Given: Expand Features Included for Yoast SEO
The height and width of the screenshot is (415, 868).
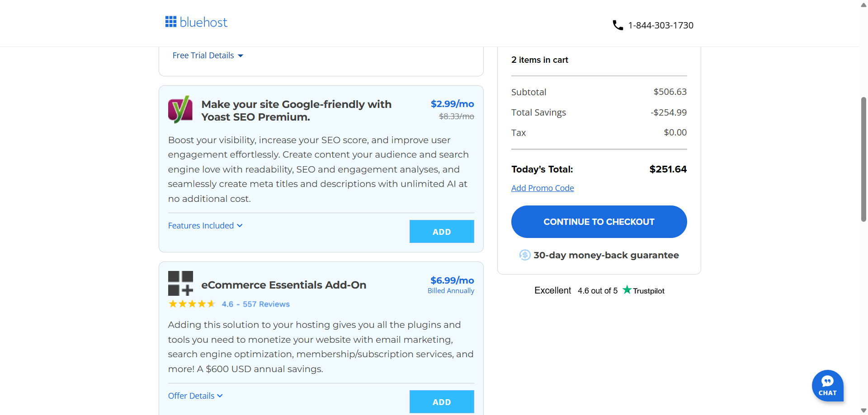Looking at the screenshot, I should [205, 226].
